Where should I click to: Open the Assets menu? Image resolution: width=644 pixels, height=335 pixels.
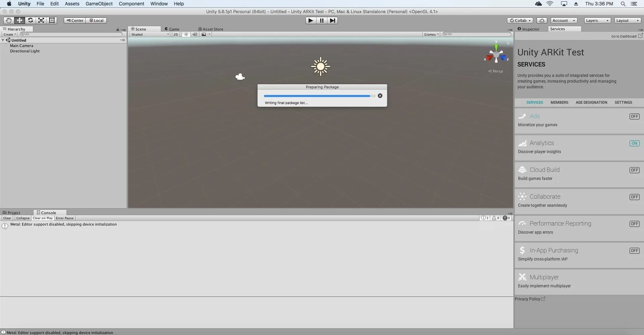click(72, 4)
